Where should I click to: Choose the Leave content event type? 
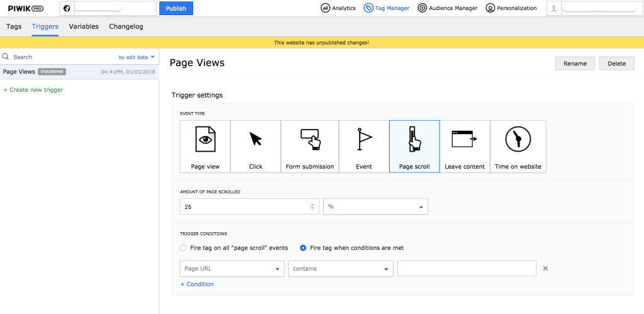pos(465,147)
